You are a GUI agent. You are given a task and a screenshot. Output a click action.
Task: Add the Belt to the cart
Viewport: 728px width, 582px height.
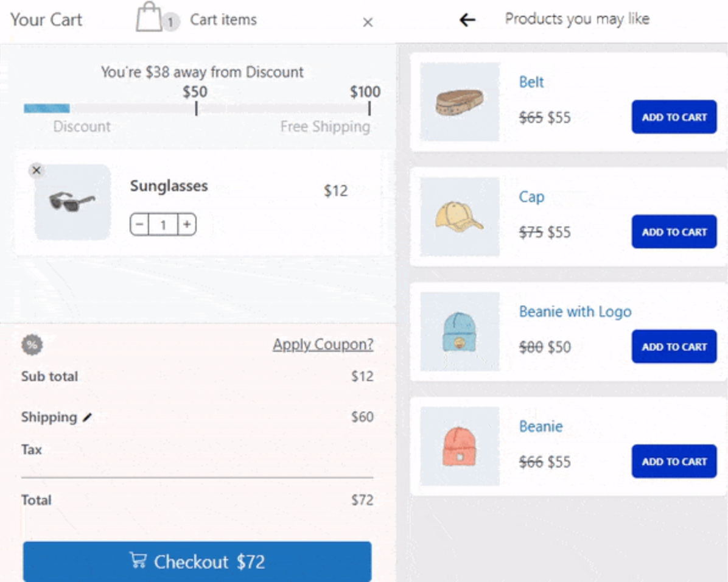coord(673,117)
